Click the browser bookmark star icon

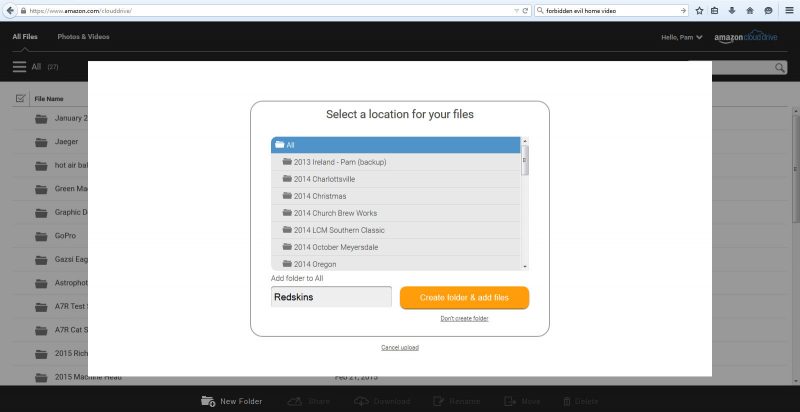699,10
